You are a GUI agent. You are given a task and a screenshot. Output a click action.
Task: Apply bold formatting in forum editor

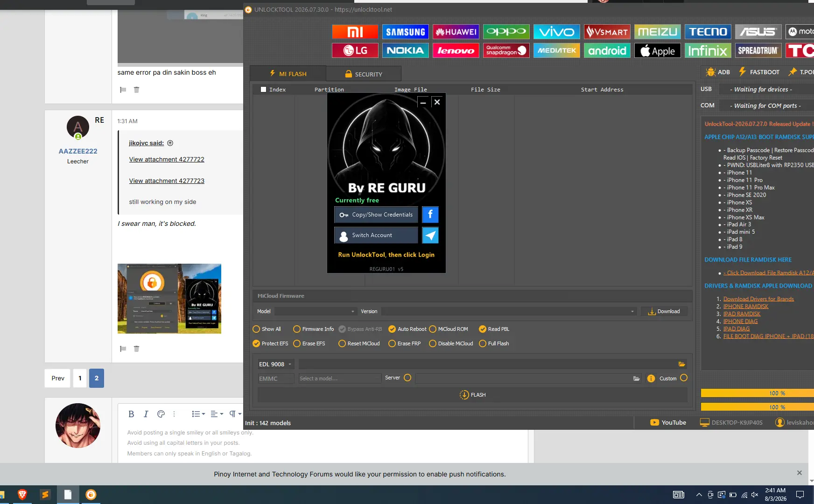[131, 414]
